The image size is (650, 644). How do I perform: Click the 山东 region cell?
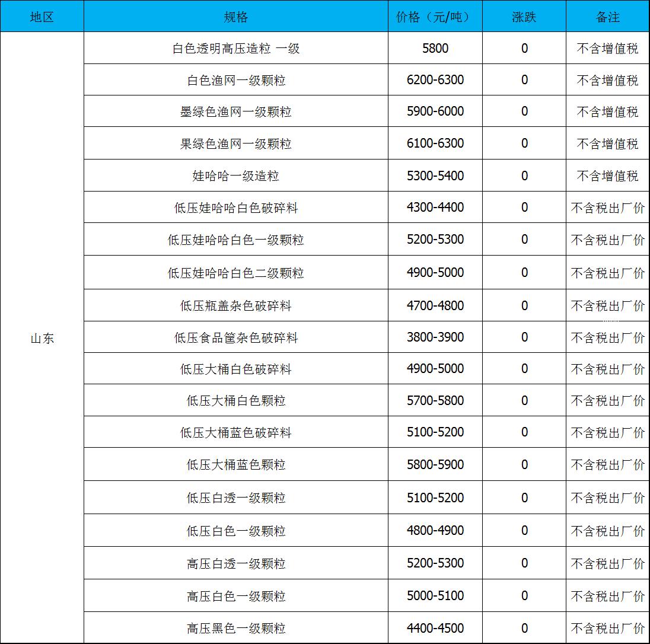[x=42, y=338]
